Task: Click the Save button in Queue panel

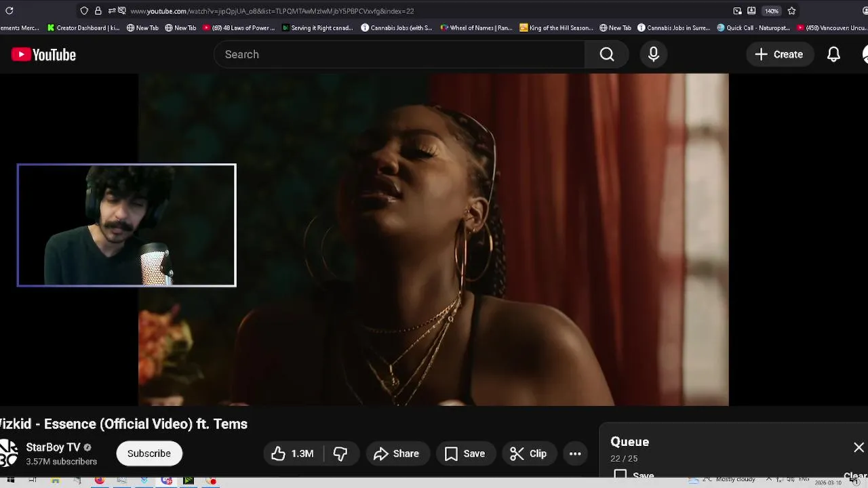Action: tap(634, 476)
